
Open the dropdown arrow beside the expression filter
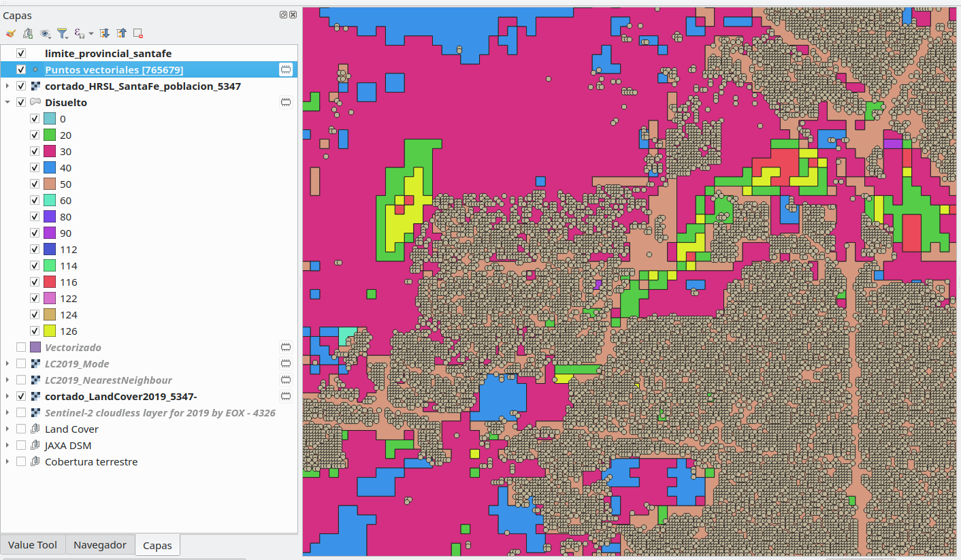pos(91,33)
